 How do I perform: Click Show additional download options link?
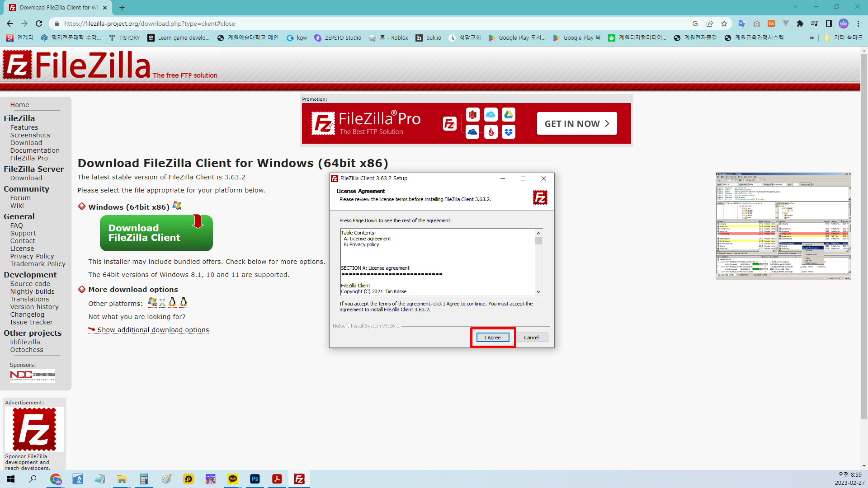click(x=153, y=330)
